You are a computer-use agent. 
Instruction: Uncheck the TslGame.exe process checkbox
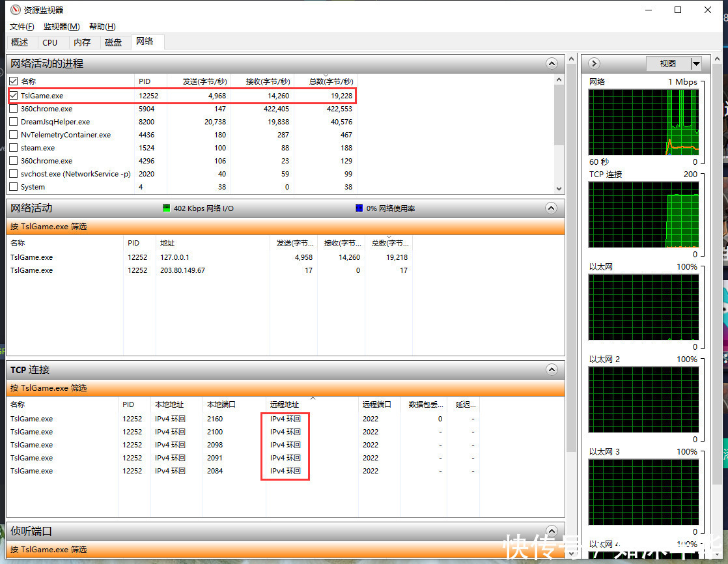pos(14,96)
